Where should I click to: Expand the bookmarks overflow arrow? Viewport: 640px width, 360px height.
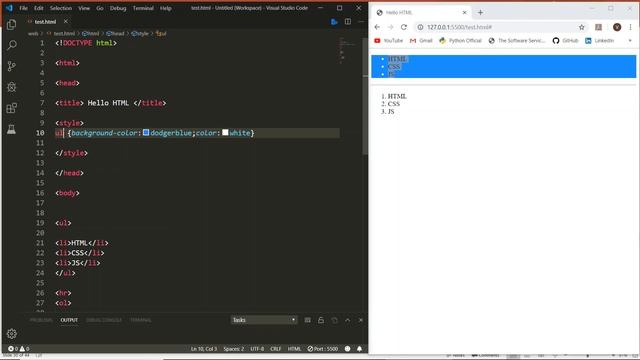pyautogui.click(x=630, y=40)
